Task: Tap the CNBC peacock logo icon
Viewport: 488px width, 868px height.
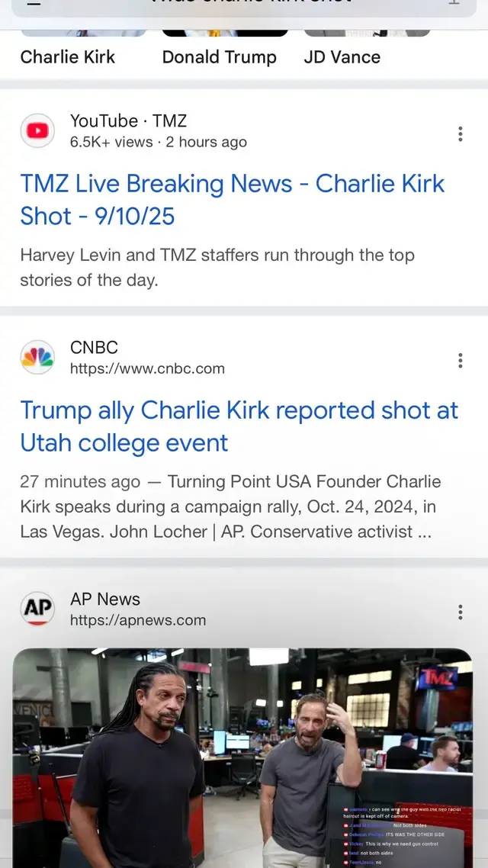Action: 37,357
